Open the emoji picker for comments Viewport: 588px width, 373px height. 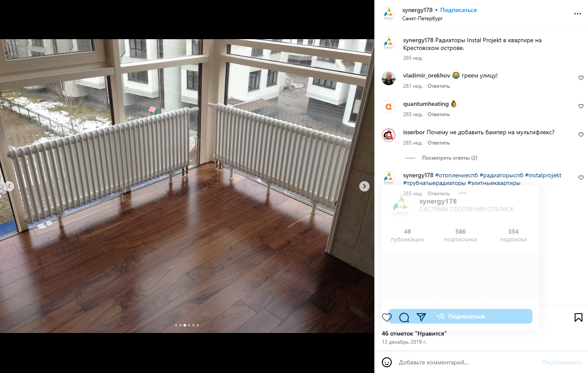pyautogui.click(x=387, y=362)
